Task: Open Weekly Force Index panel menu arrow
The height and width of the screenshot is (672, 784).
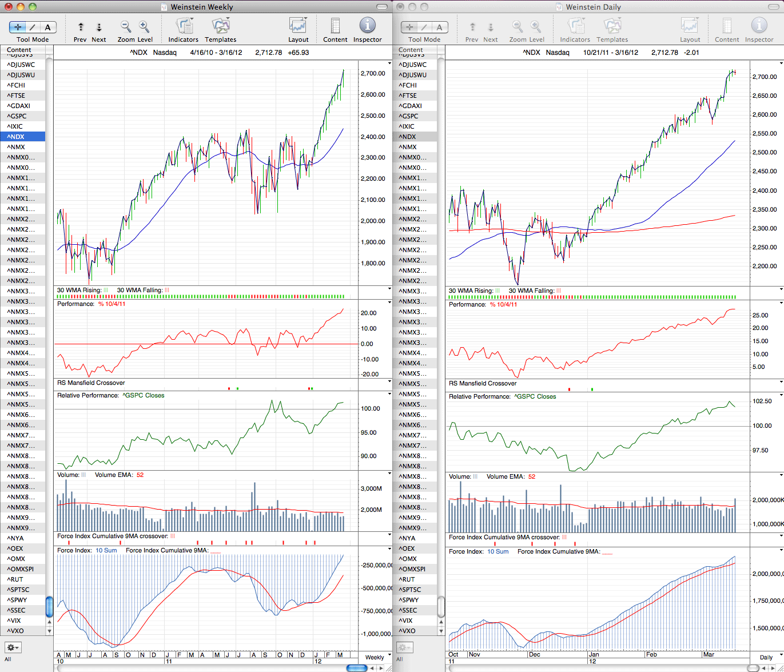Action: click(389, 549)
